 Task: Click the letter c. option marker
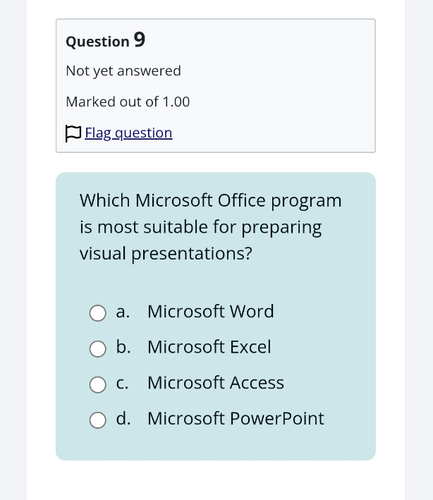(x=122, y=383)
